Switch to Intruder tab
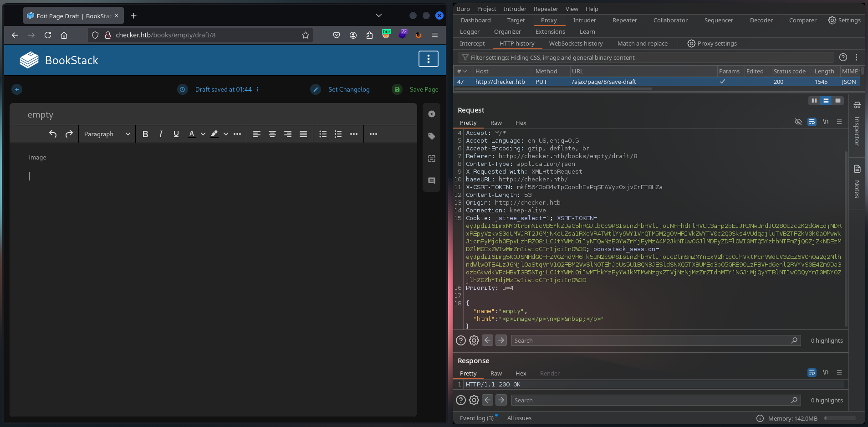This screenshot has width=868, height=427. point(585,20)
